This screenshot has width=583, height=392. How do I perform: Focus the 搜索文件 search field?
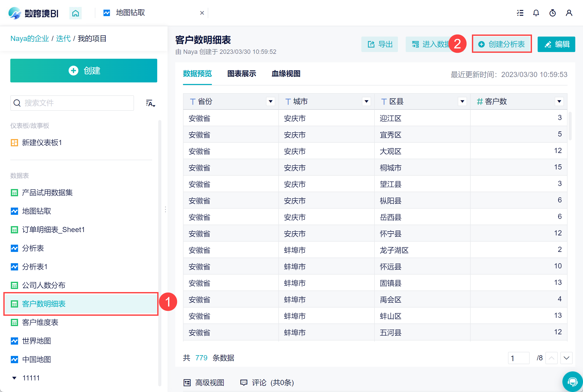click(x=72, y=103)
